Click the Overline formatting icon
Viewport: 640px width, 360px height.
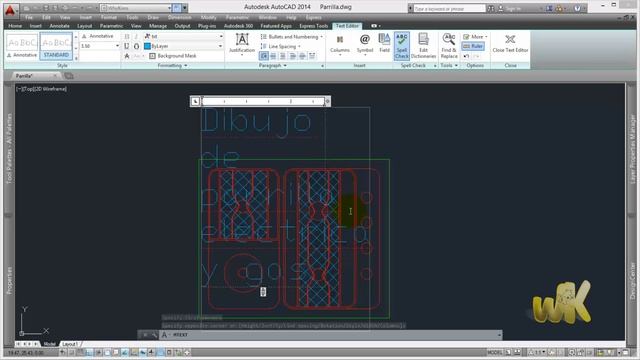click(136, 46)
